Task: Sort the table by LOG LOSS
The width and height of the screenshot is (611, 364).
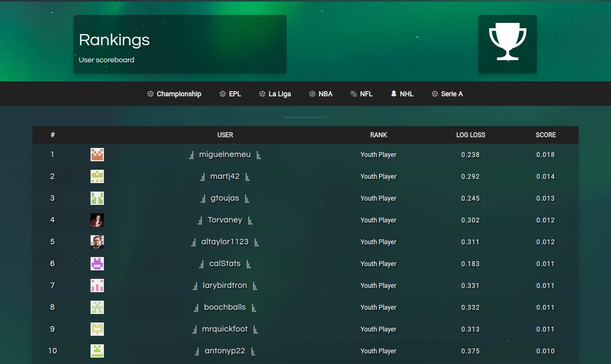Action: pyautogui.click(x=470, y=135)
